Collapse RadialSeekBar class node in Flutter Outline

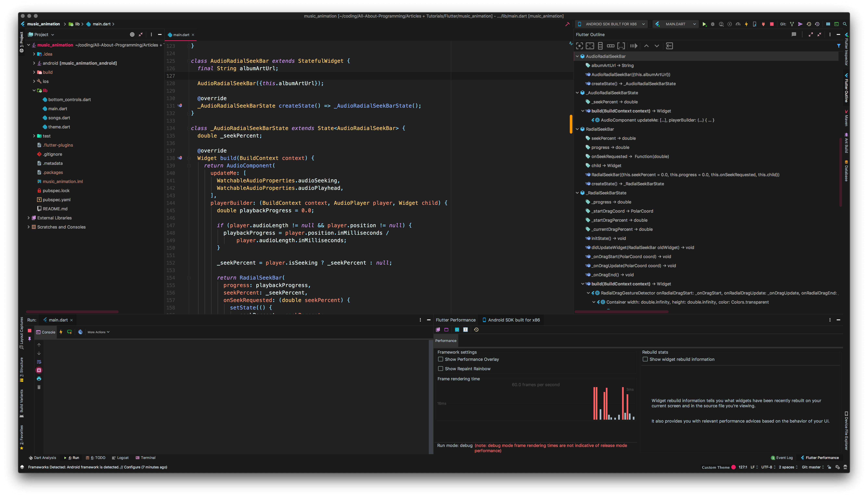(x=577, y=129)
